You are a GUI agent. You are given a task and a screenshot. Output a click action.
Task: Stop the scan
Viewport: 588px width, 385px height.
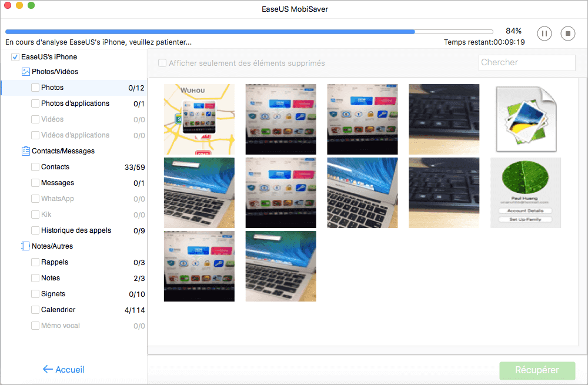(x=567, y=34)
